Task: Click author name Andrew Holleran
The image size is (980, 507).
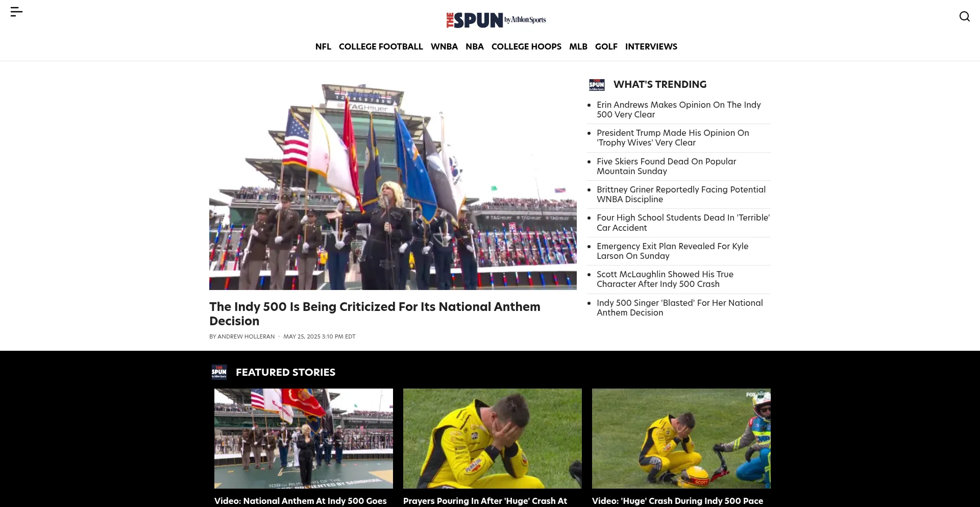Action: tap(246, 336)
